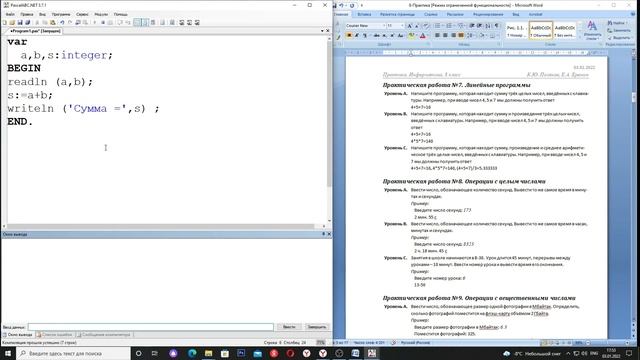Click the Shrink Font icon in Word
This screenshot has height=360, width=640.
click(x=416, y=26)
